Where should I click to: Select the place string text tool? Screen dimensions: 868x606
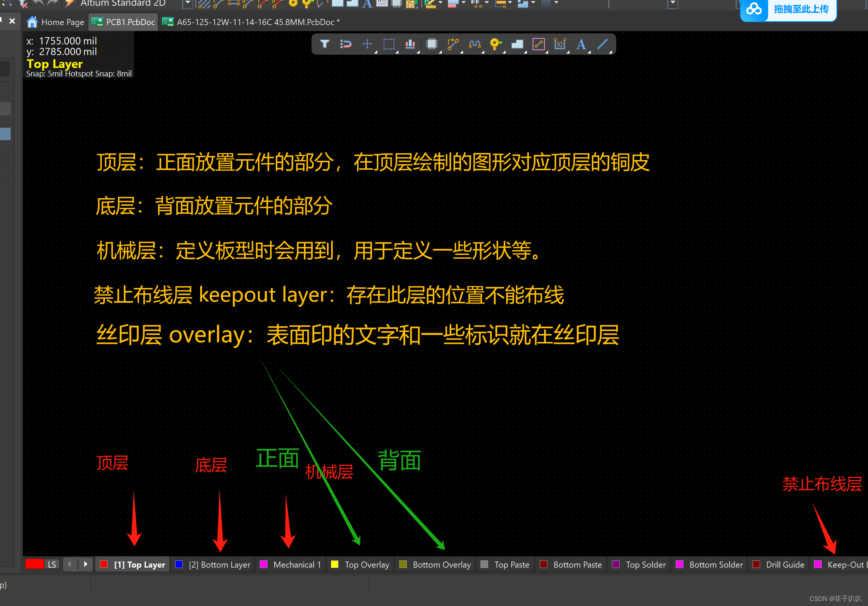coord(580,44)
